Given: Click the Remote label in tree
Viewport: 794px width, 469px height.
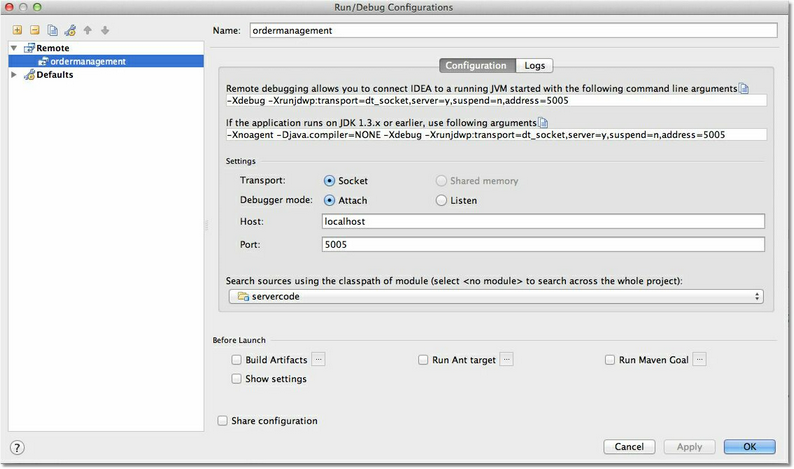Looking at the screenshot, I should [x=53, y=48].
